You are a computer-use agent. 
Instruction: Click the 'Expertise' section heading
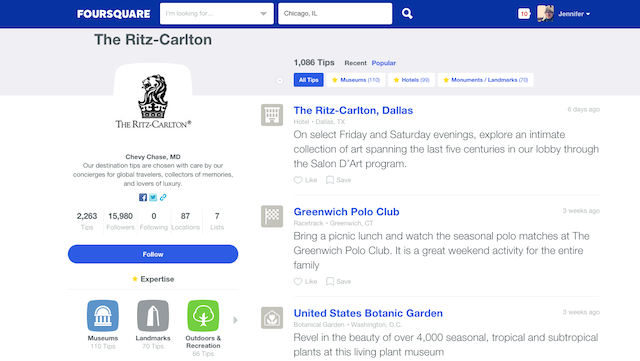(153, 279)
